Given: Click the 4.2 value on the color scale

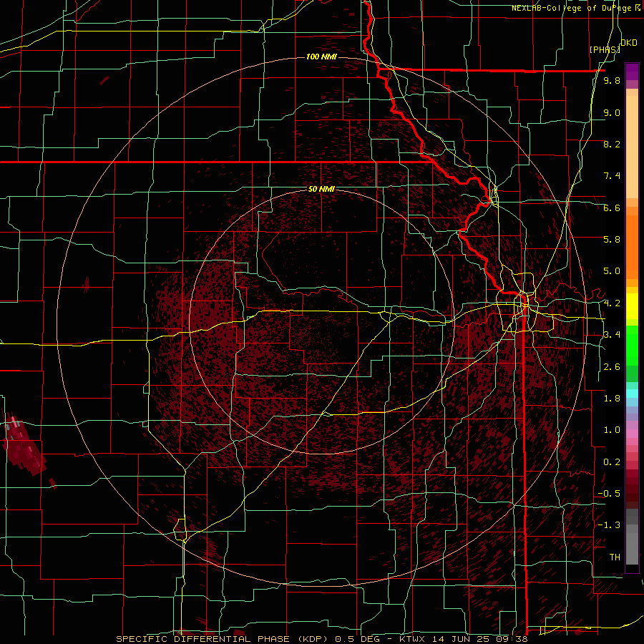Looking at the screenshot, I should 612,303.
